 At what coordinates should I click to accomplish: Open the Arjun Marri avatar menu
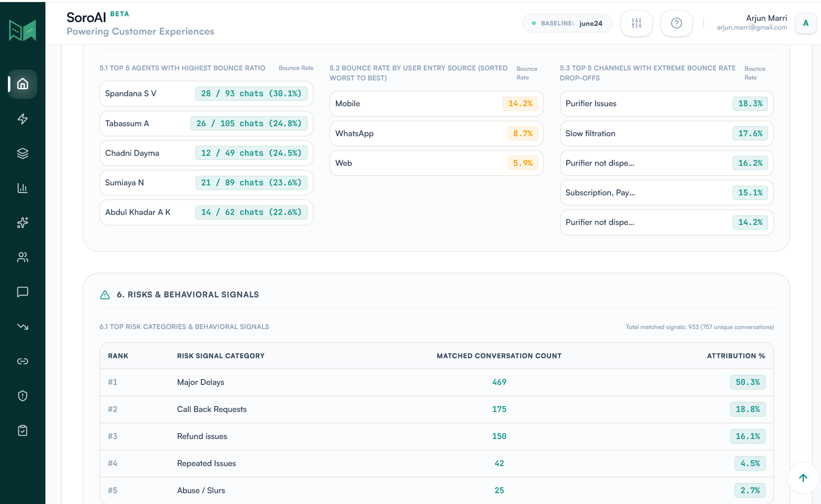[806, 23]
